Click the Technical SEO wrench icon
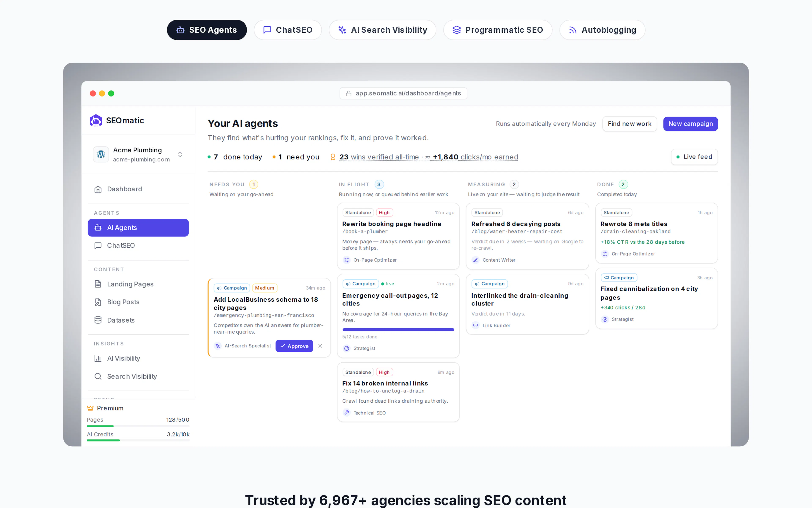Screen dimensions: 812x508 [347, 413]
